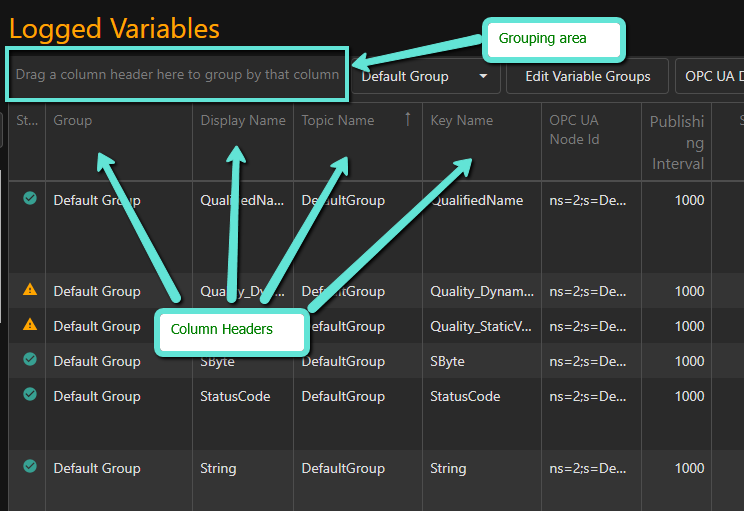This screenshot has width=744, height=511.
Task: Open the OPC UA dropdown at right
Action: tap(710, 76)
